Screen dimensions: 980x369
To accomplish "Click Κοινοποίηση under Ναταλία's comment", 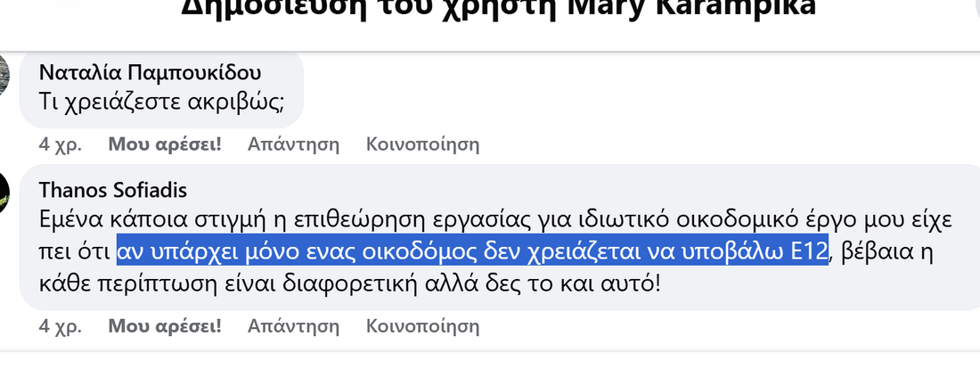I will coord(422,143).
